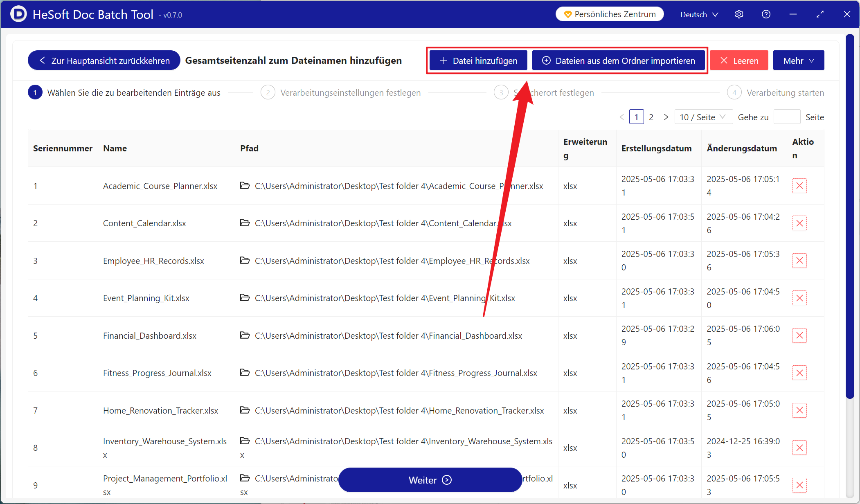The image size is (860, 504).
Task: Click the Weiter button
Action: pyautogui.click(x=430, y=480)
